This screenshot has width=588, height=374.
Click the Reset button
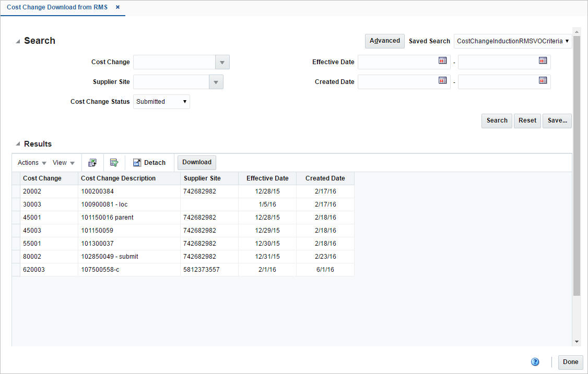tap(527, 120)
